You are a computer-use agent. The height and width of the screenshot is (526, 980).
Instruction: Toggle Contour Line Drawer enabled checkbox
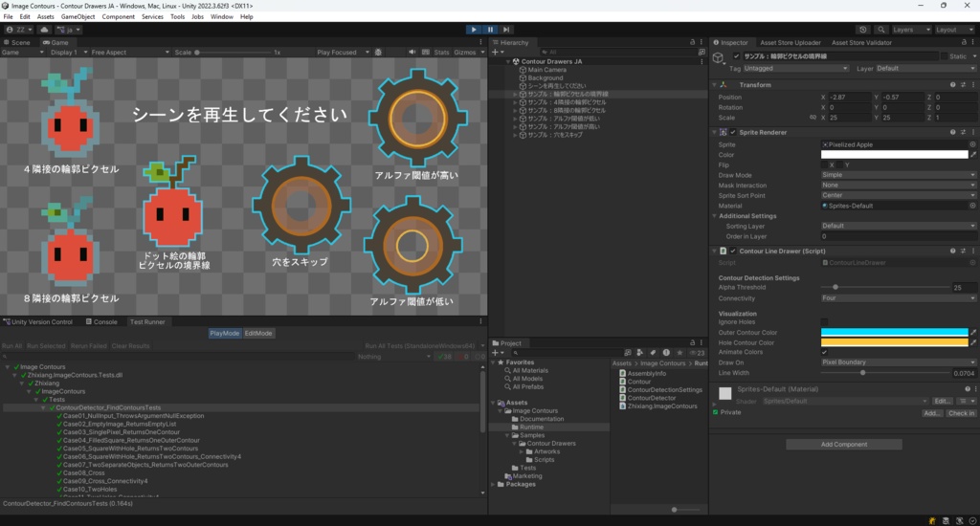[x=733, y=252]
